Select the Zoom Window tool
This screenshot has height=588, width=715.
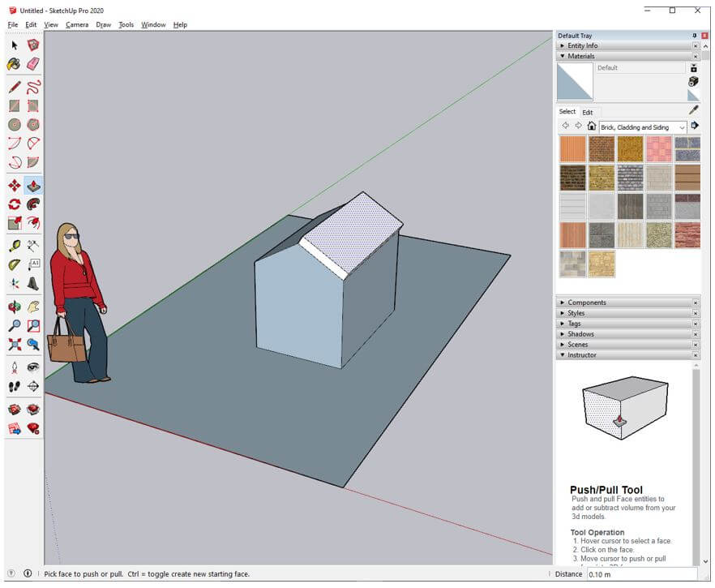click(32, 325)
